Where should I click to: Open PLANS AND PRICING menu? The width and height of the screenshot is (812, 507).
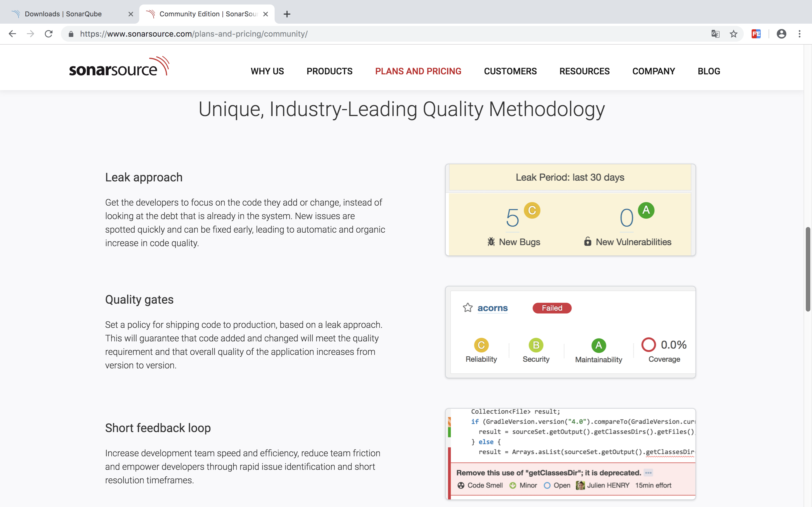(x=418, y=71)
